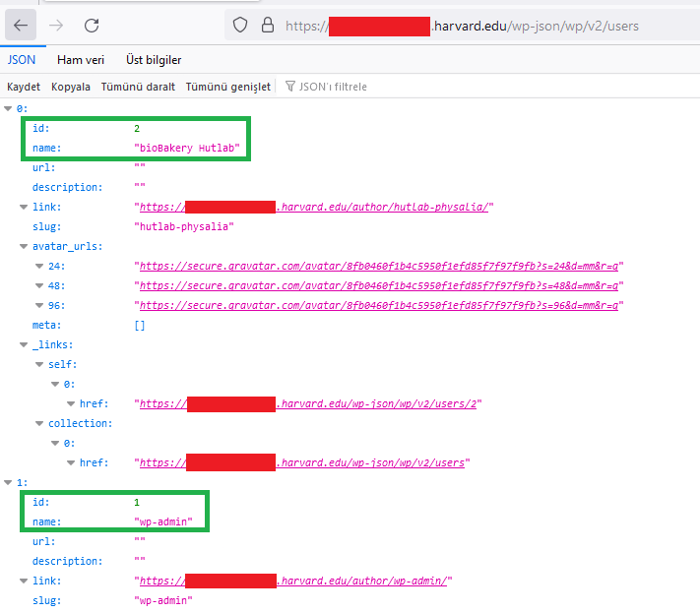
Task: Click the meta value []
Action: (140, 326)
